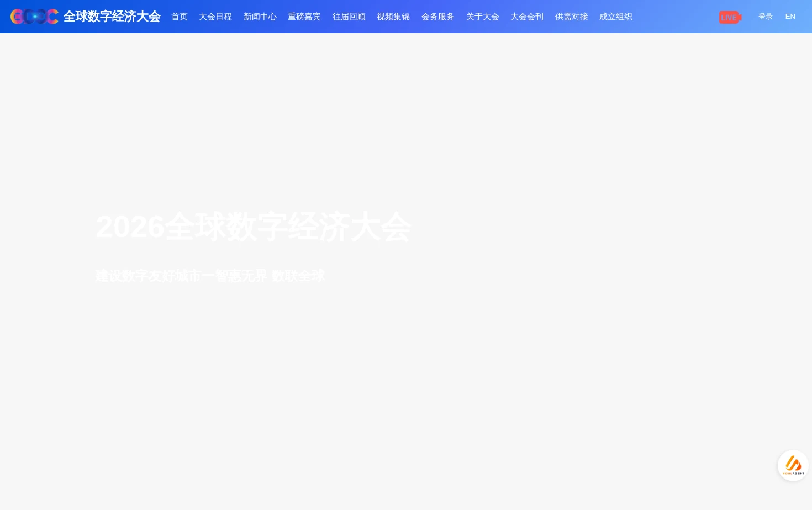The width and height of the screenshot is (812, 510).
Task: Open the LIVE broadcast icon
Action: [730, 17]
